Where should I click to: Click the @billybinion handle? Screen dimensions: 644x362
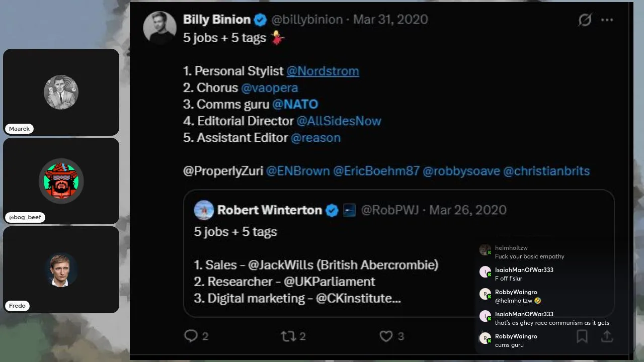pos(307,20)
